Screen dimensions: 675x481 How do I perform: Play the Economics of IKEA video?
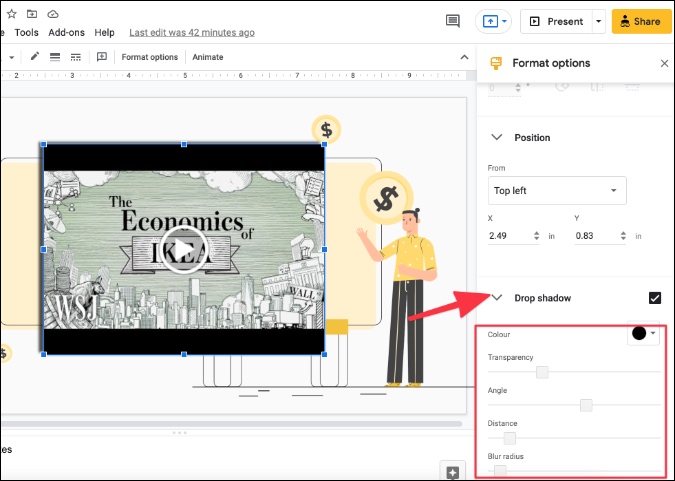(x=183, y=249)
